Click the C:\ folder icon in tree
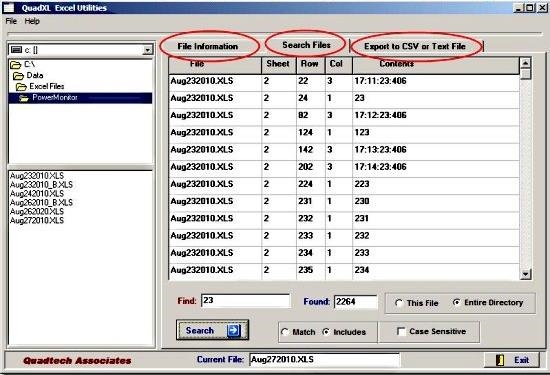 point(15,65)
